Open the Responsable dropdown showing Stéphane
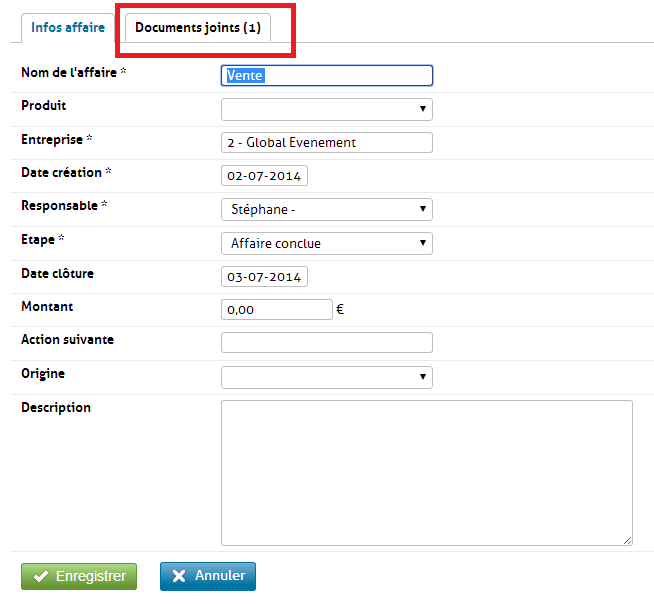The height and width of the screenshot is (604, 654). coord(326,209)
